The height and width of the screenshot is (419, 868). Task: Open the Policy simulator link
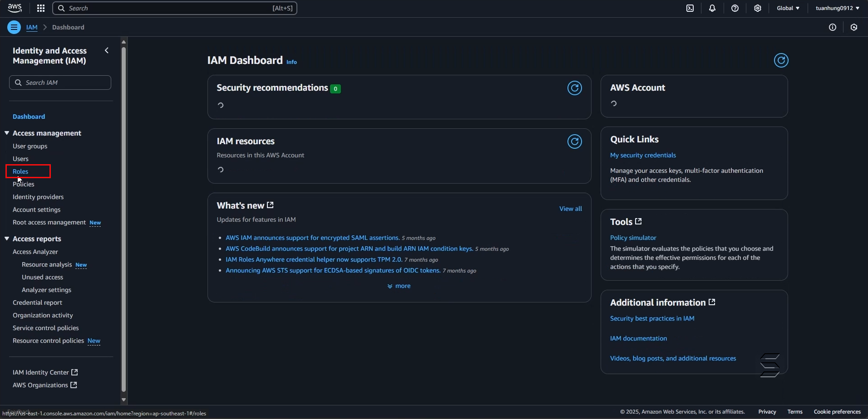tap(633, 238)
